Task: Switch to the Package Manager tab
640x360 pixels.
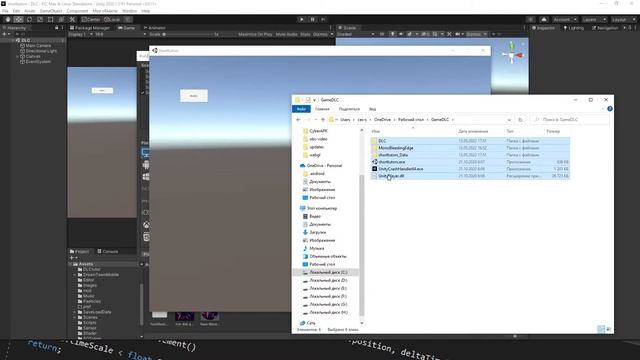Action: 90,28
